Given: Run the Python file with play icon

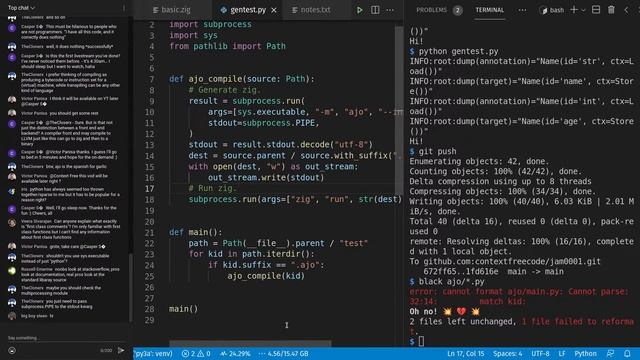Looking at the screenshot, I should click(359, 10).
